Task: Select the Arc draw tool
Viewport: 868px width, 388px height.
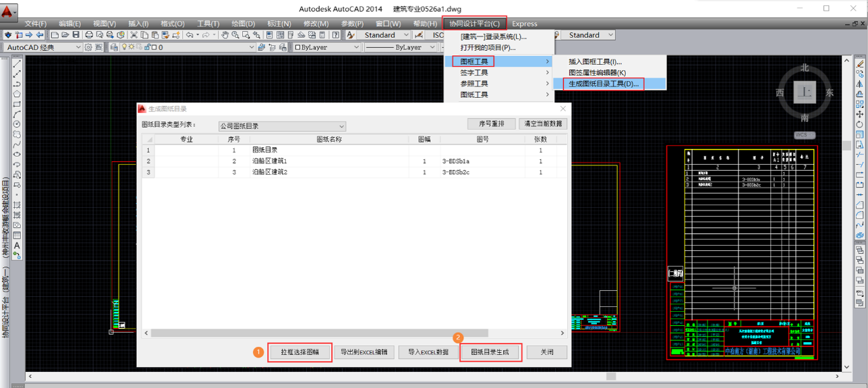Action: 17,114
